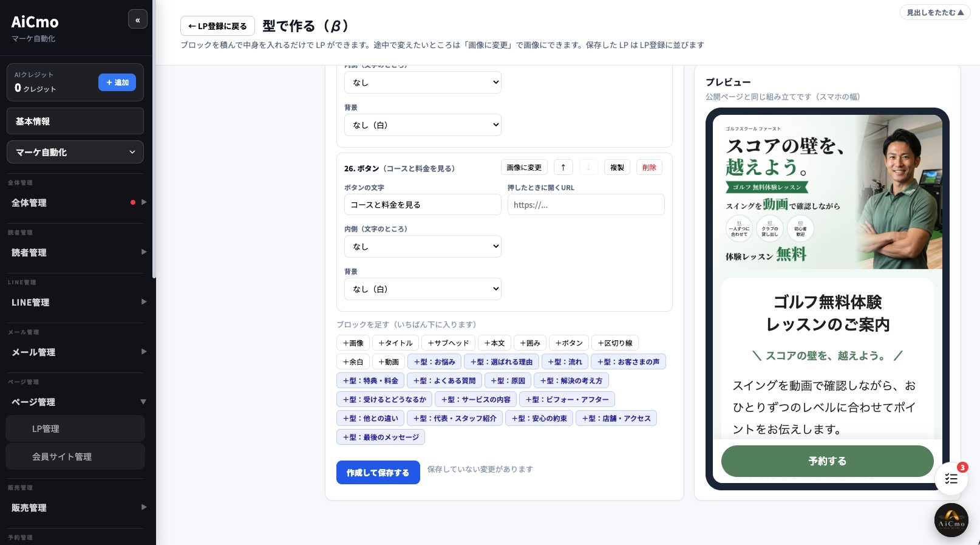Image resolution: width=980 pixels, height=545 pixels.
Task: Collapse the sidebar with the double-chevron icon
Action: [x=138, y=19]
